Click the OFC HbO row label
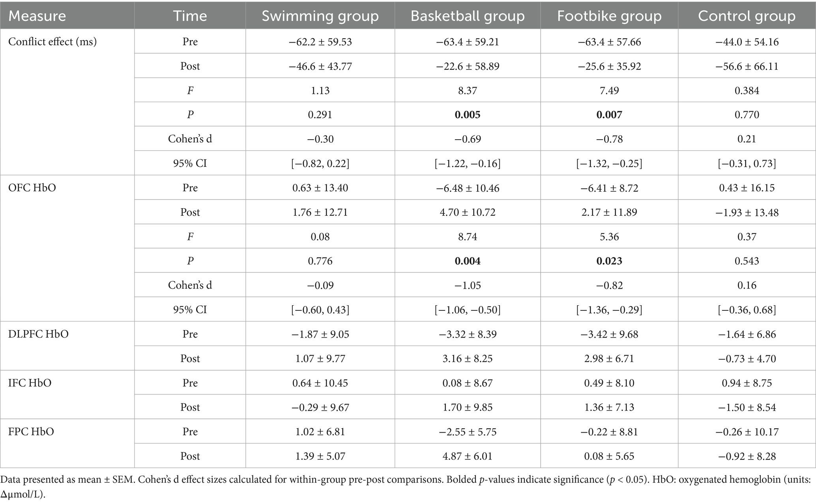This screenshot has width=816, height=504. click(x=32, y=188)
